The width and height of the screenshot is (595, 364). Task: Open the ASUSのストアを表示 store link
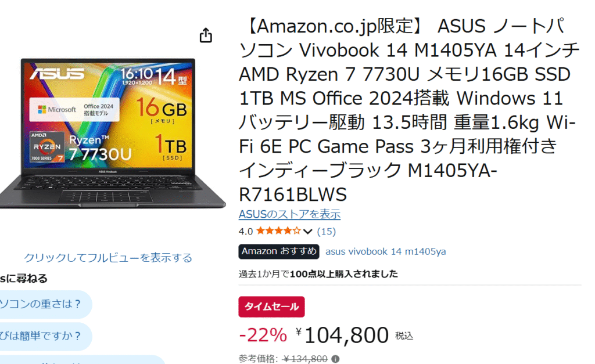(x=289, y=214)
